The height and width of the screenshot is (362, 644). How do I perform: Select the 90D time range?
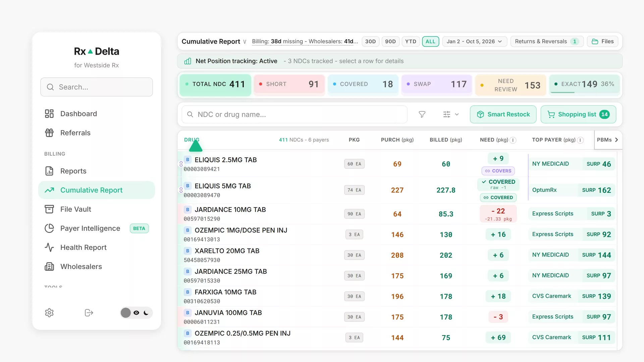390,42
